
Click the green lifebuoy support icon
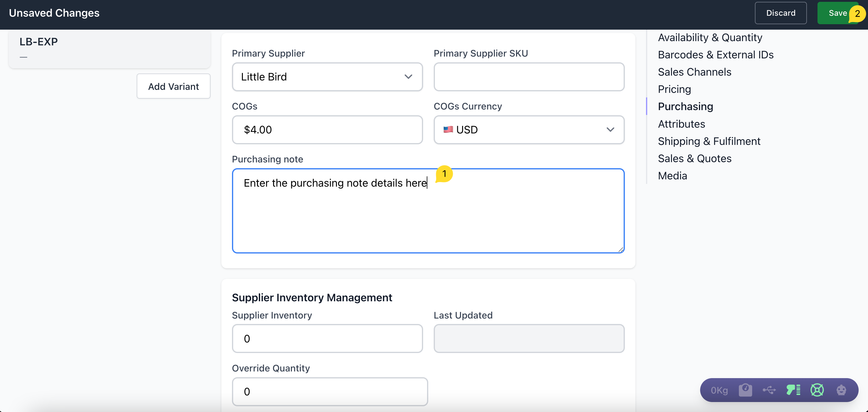(x=817, y=390)
